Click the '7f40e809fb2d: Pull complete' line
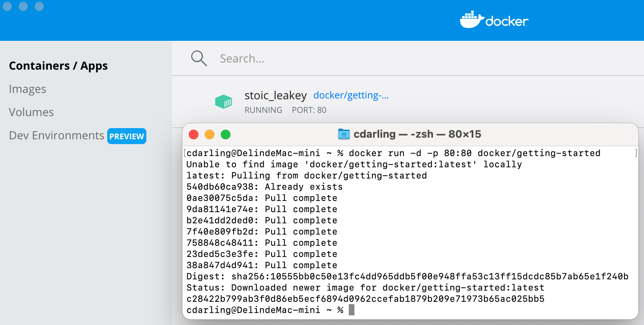644x325 pixels. click(x=262, y=232)
